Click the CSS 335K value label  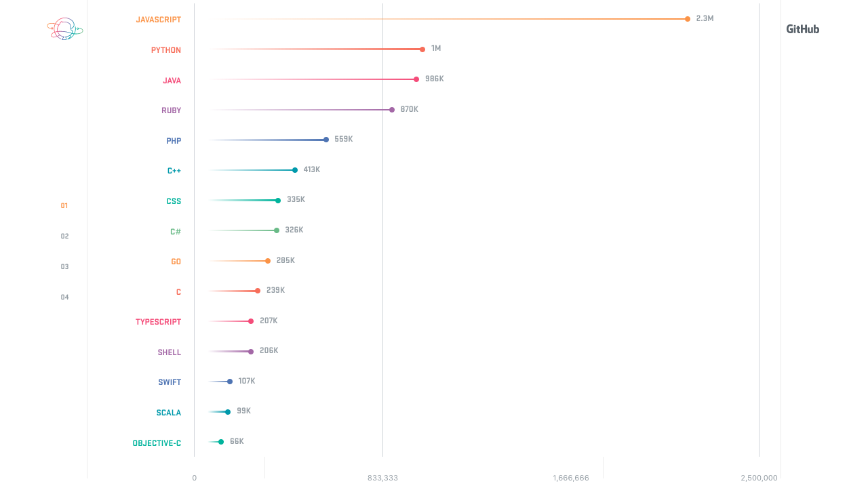(x=296, y=200)
